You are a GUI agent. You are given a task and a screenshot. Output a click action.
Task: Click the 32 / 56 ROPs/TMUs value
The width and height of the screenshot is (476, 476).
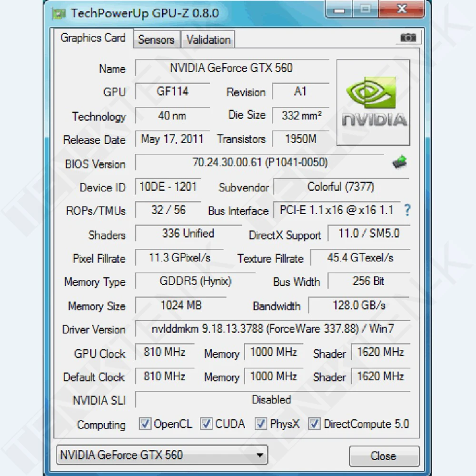168,210
